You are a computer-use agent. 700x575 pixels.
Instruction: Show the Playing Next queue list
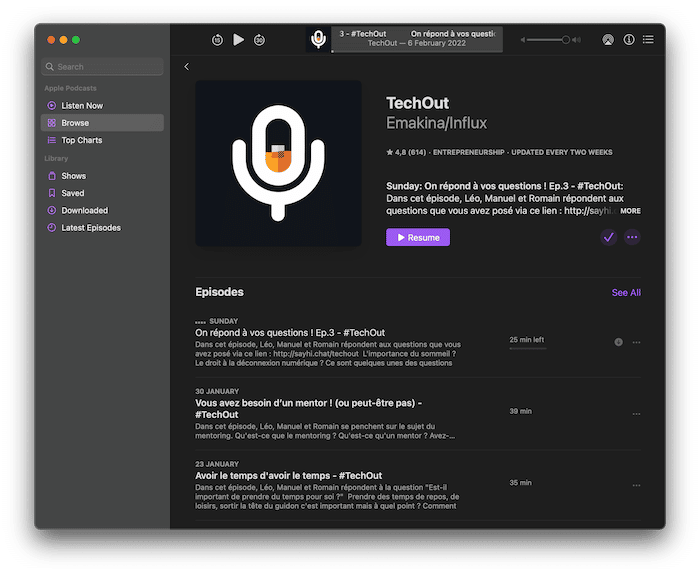click(x=648, y=40)
